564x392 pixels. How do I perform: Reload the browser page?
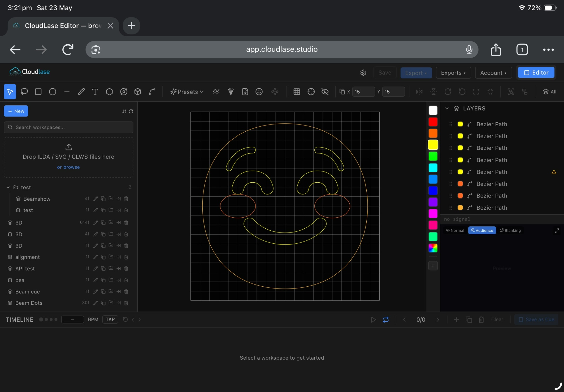tap(68, 50)
